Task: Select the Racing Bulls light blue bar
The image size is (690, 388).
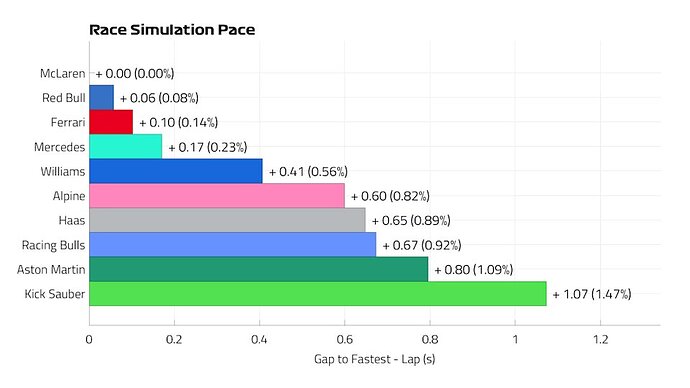Action: pos(233,245)
